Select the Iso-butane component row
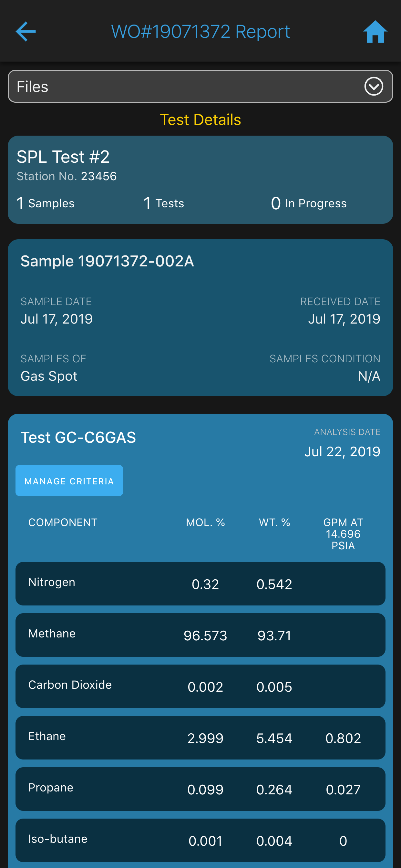Screen dimensions: 401x868 click(200, 840)
